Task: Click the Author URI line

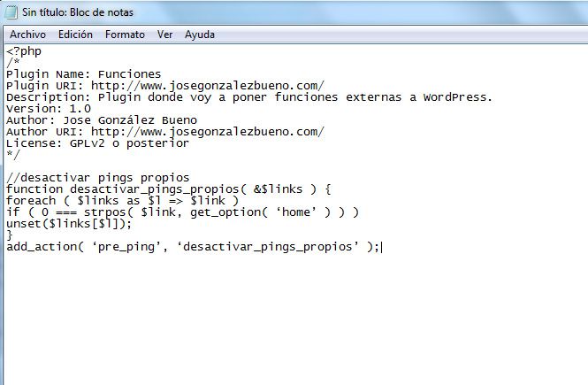Action: (165, 132)
